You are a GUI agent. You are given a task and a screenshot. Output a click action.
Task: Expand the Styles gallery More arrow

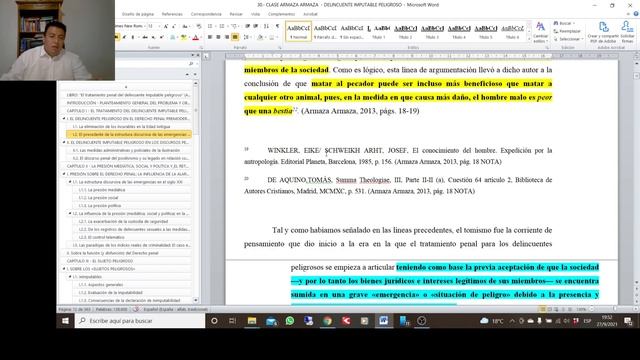[x=529, y=39]
